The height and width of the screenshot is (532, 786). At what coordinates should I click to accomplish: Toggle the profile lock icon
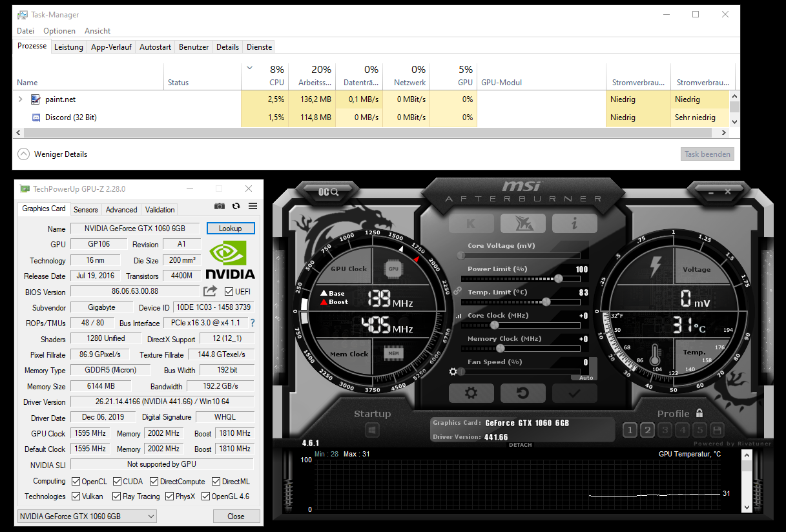699,413
